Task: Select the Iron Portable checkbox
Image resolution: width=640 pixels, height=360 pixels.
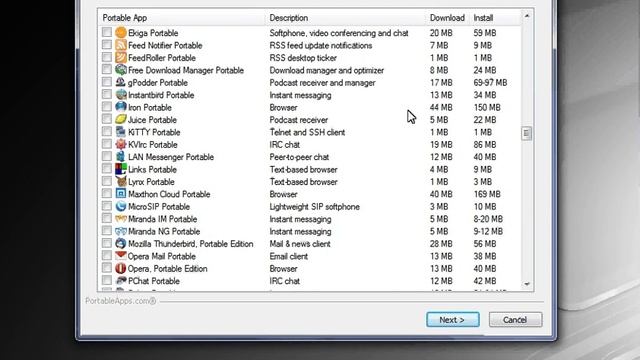Action: [107, 107]
